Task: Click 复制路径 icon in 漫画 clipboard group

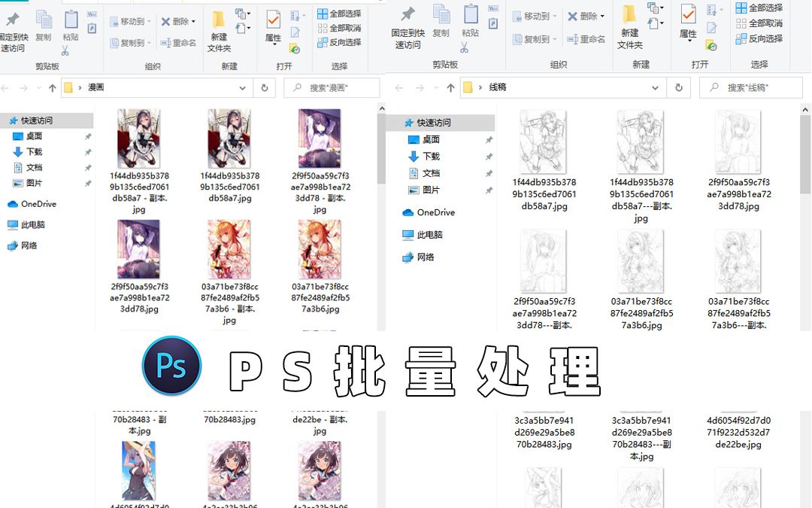Action: click(x=92, y=14)
